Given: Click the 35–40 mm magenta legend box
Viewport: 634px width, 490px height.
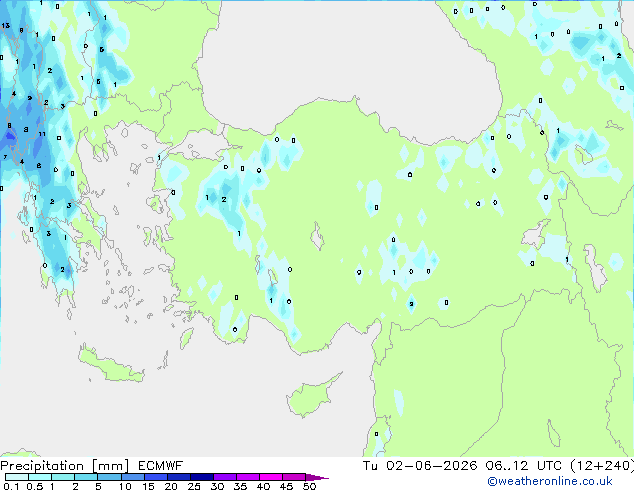Looking at the screenshot, I should (x=247, y=477).
